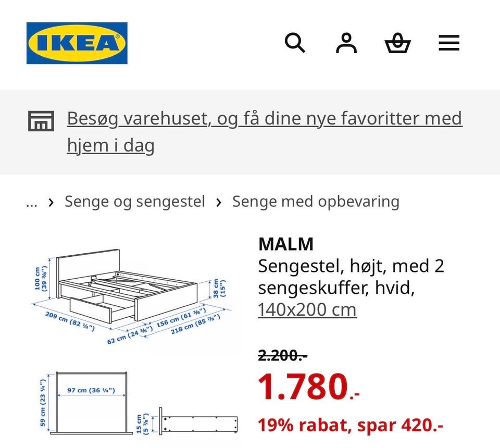Open the user account profile icon

pos(346,43)
